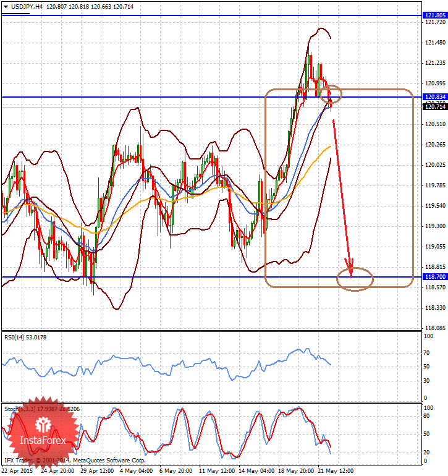Click the 29 Apr 12:00 time label

97,471
